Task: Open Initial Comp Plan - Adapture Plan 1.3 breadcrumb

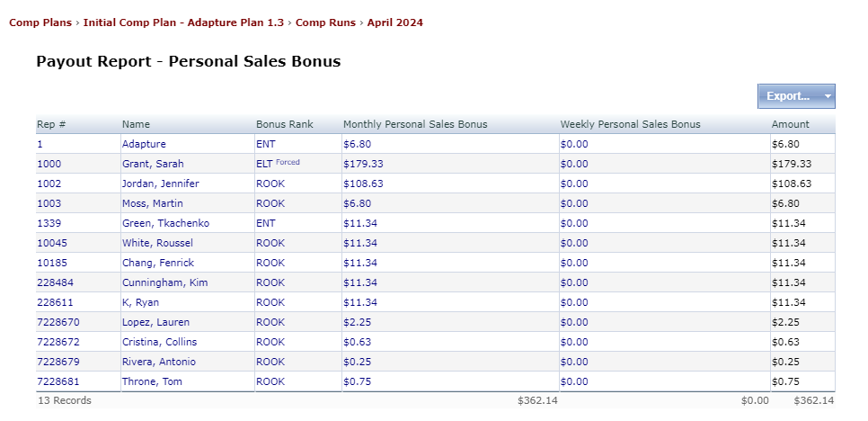Action: point(185,22)
